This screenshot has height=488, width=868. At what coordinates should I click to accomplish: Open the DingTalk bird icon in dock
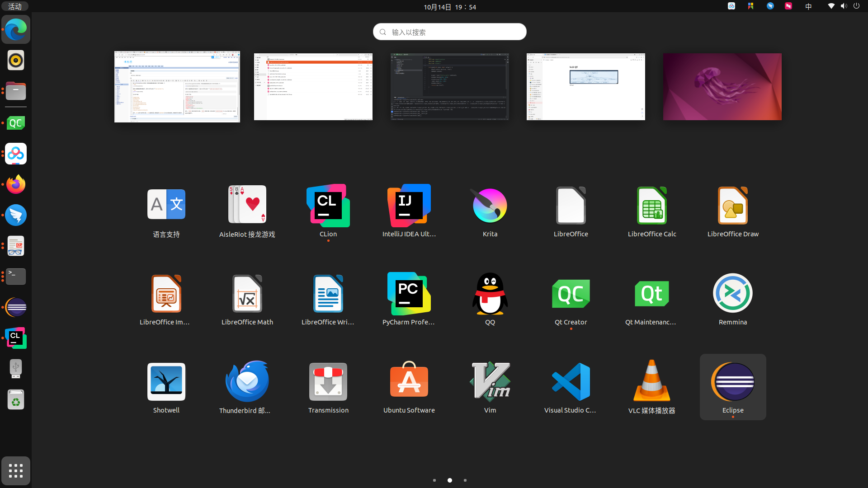(x=16, y=215)
